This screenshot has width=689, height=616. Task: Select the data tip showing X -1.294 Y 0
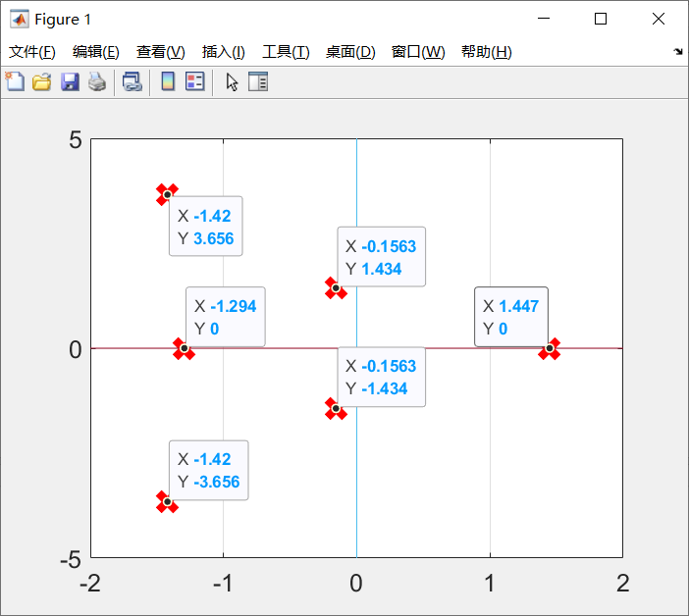[226, 317]
